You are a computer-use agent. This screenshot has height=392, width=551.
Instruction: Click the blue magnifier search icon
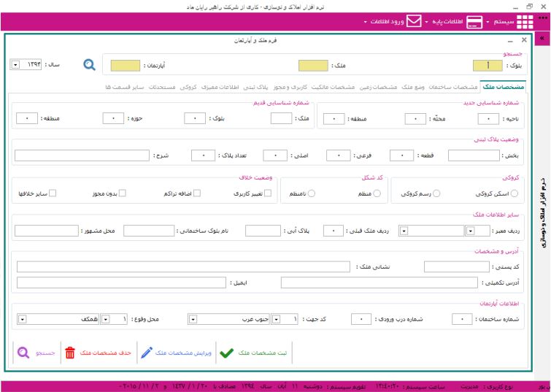pos(89,65)
